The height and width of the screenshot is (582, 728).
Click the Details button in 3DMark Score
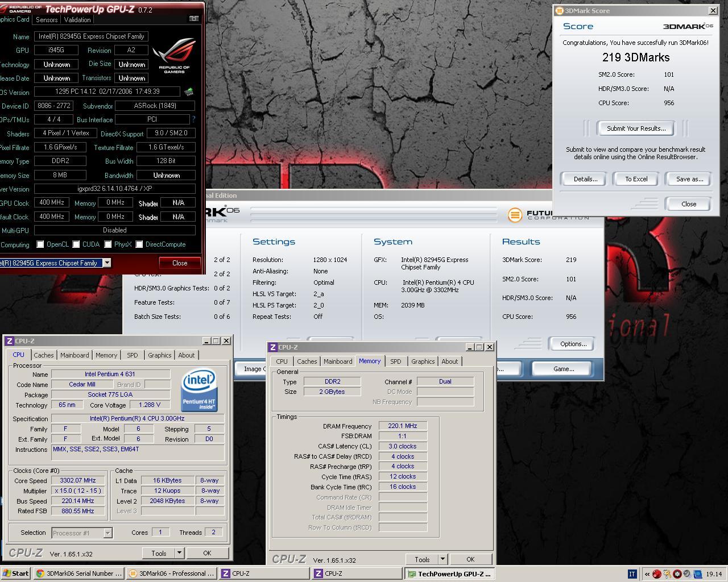585,179
